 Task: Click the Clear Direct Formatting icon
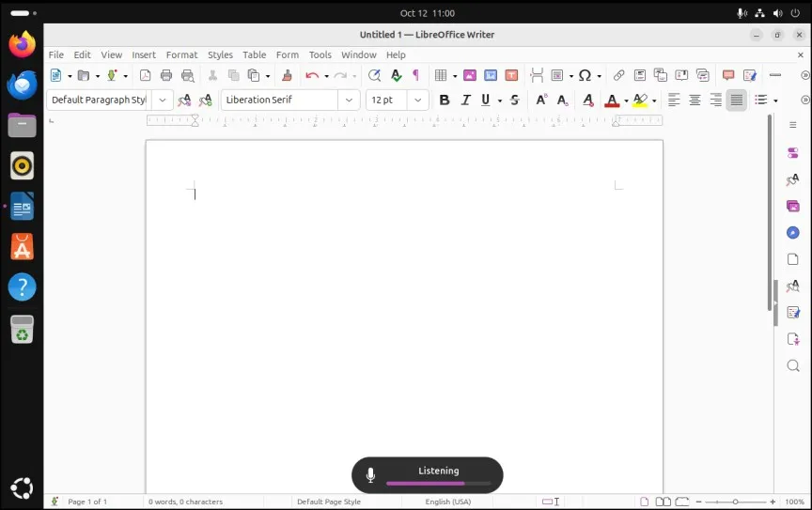[587, 100]
